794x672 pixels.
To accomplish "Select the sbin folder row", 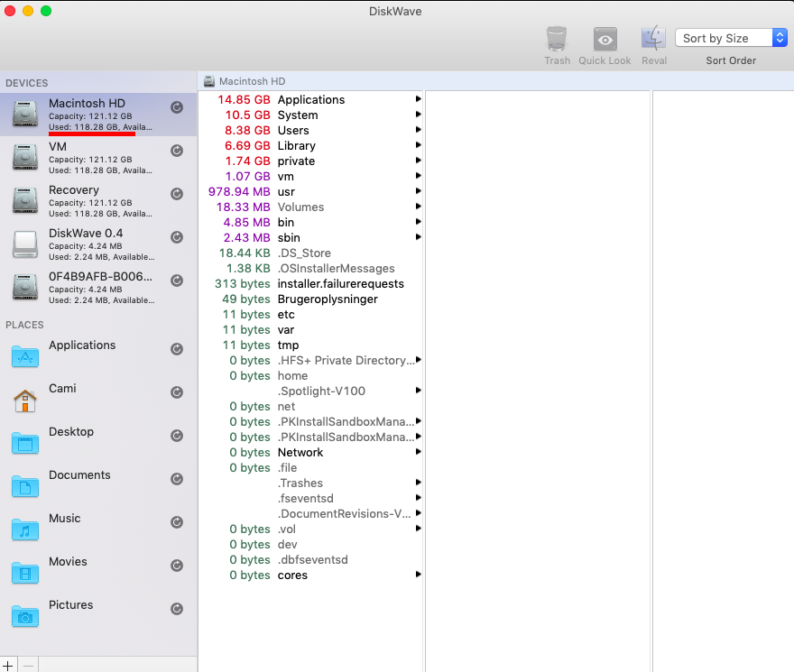I will (x=311, y=237).
